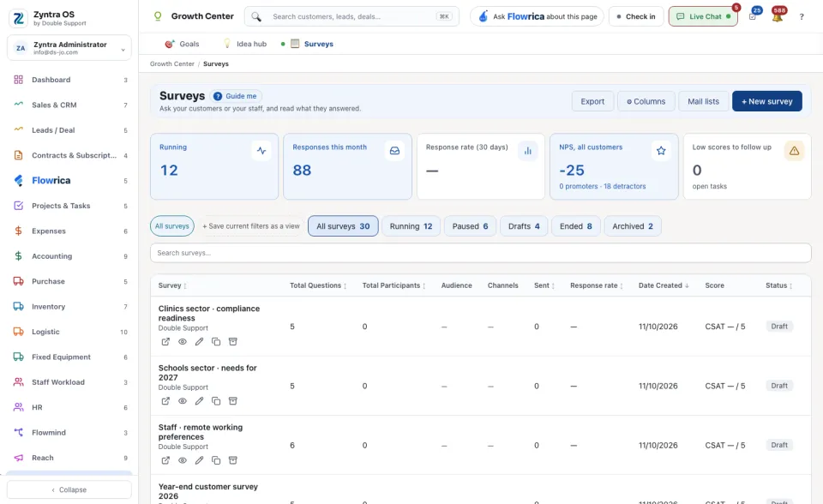Sort by Status column header
Viewport: 823px width, 504px height.
[x=779, y=285]
